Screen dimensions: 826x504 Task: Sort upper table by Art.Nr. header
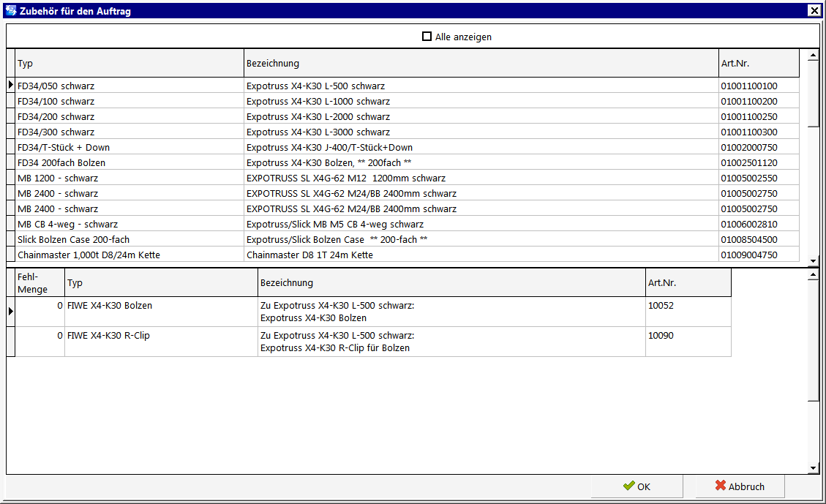759,63
